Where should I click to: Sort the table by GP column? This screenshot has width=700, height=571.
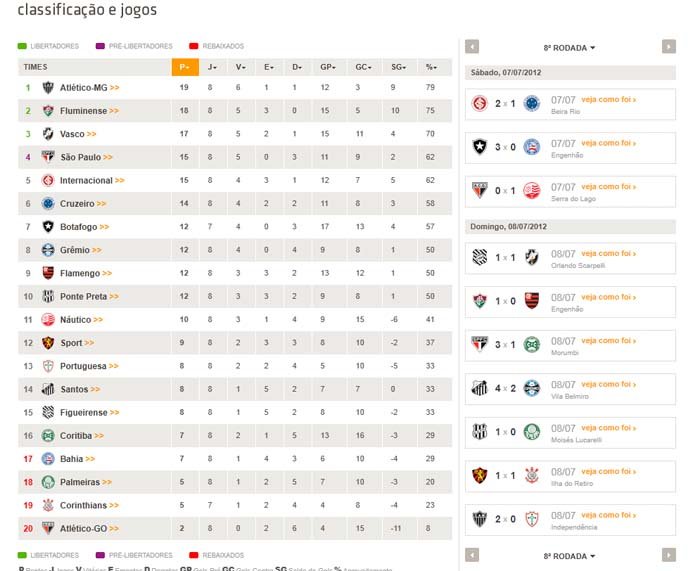point(328,67)
